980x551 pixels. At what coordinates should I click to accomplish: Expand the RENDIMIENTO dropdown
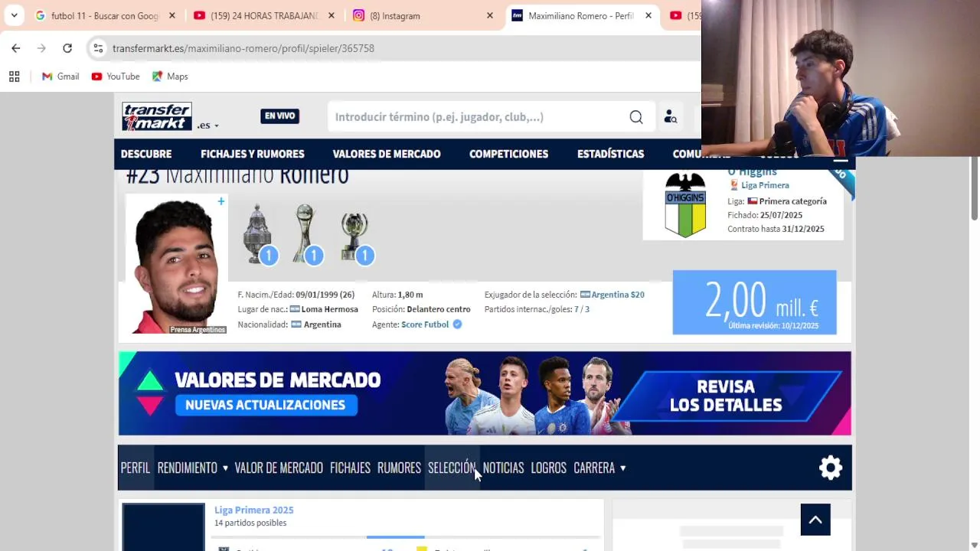click(193, 468)
